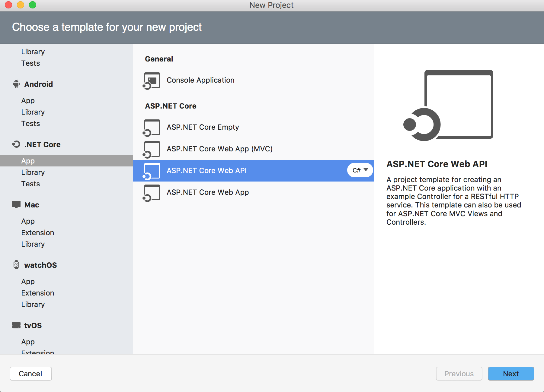Viewport: 544px width, 392px height.
Task: Select Extension under Mac category
Action: (x=38, y=233)
